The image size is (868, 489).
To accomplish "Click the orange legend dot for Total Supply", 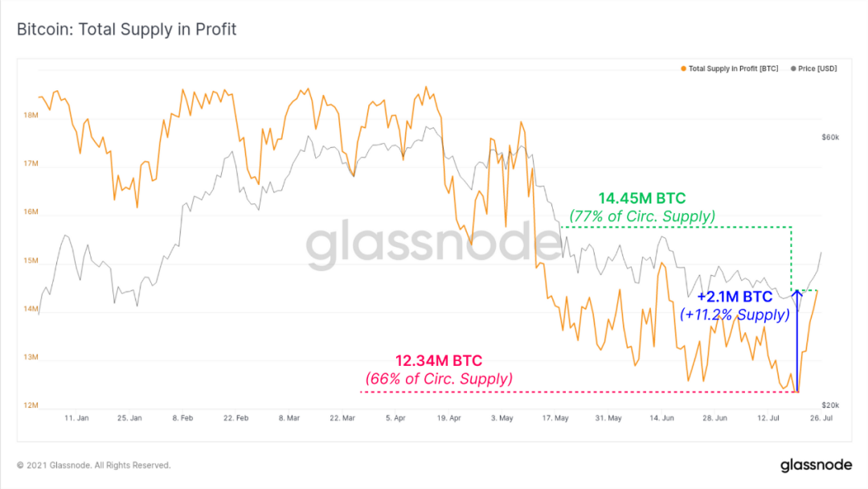I will [x=684, y=68].
